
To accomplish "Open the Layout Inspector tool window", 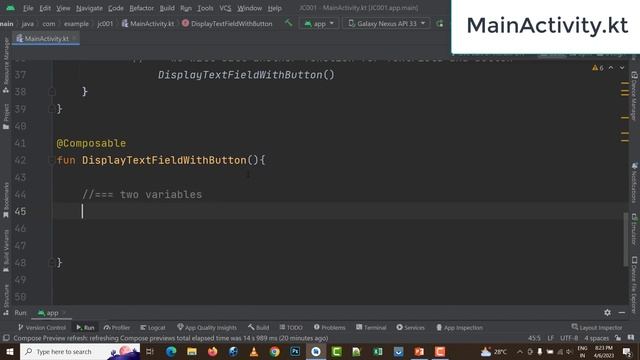I will tap(597, 327).
